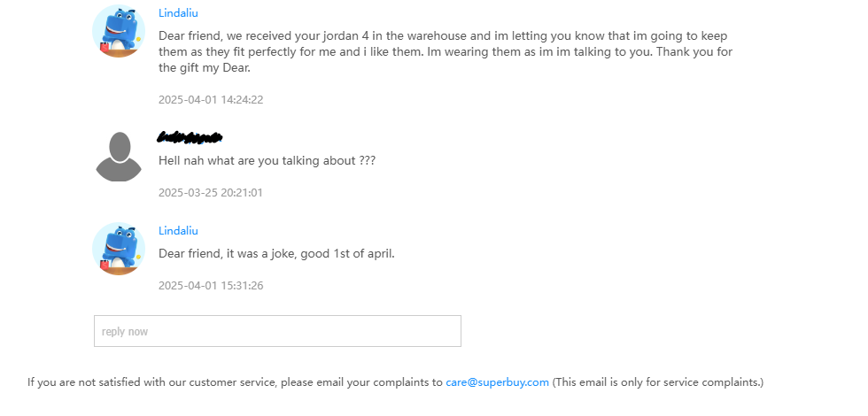Click Lindaliu's avatar beside the joke message
The width and height of the screenshot is (868, 416).
tap(118, 249)
